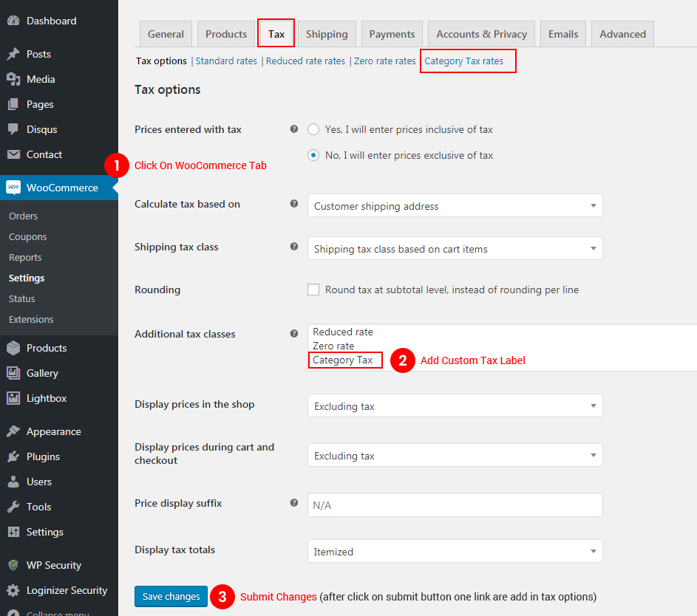This screenshot has height=616, width=697.
Task: Click the Reduced rate line in tax classes textarea
Action: 343,332
